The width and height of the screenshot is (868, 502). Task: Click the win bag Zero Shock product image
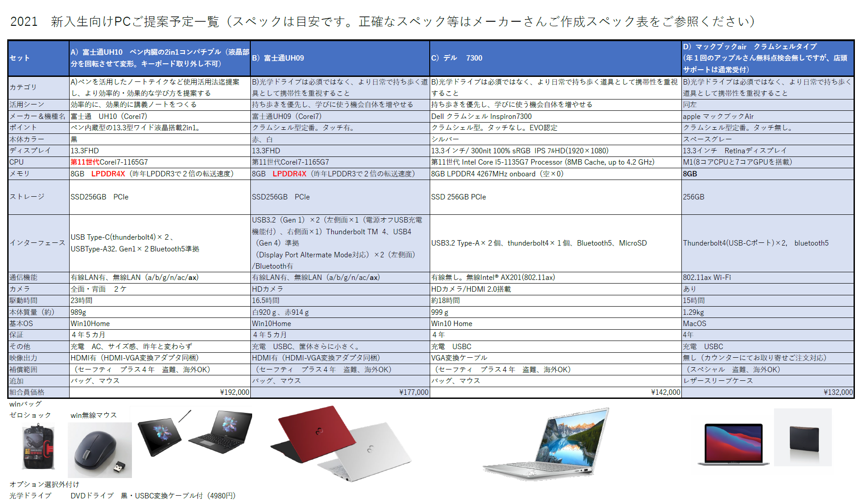38,446
